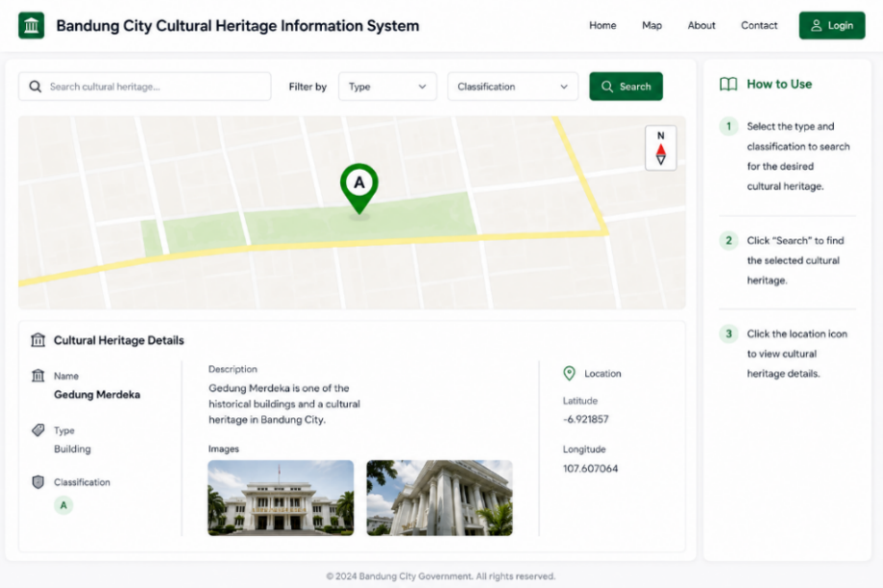Open the Contact page

click(x=758, y=25)
